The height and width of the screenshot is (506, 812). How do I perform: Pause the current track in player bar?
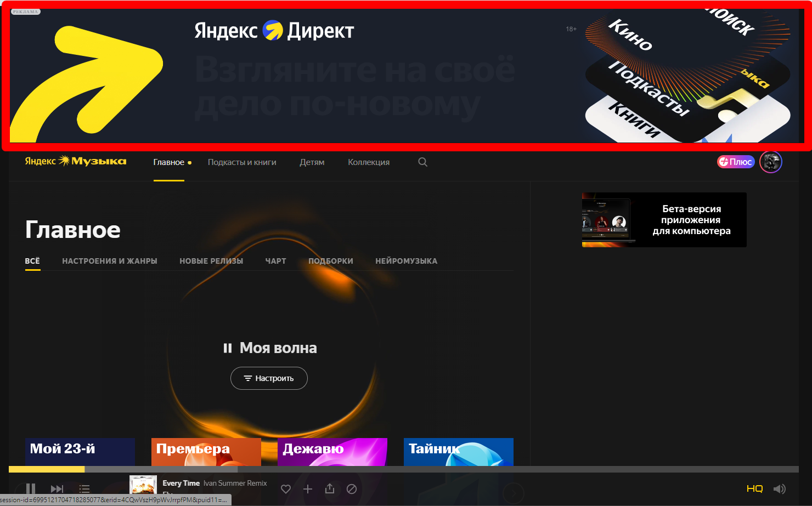(31, 488)
